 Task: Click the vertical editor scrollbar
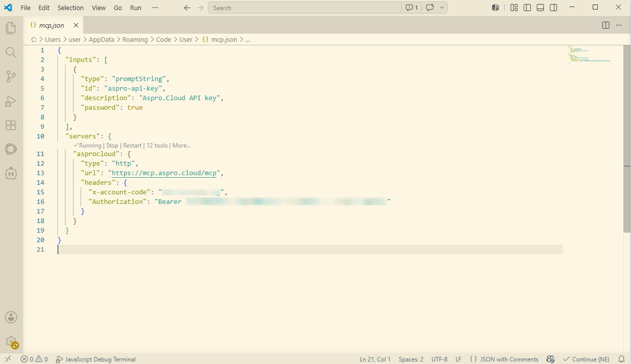coord(627,139)
